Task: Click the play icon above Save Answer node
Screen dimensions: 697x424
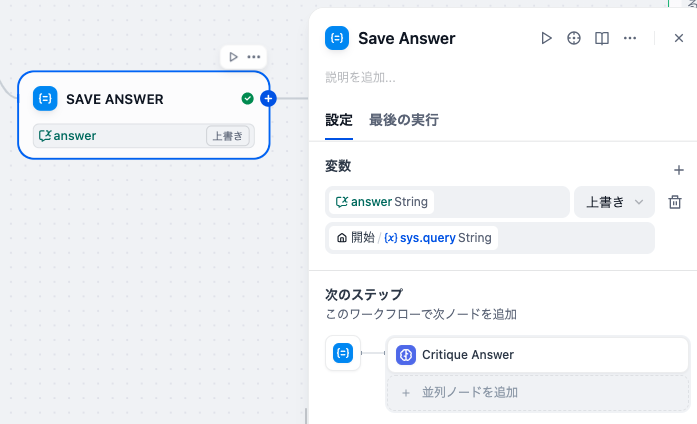Action: (233, 57)
